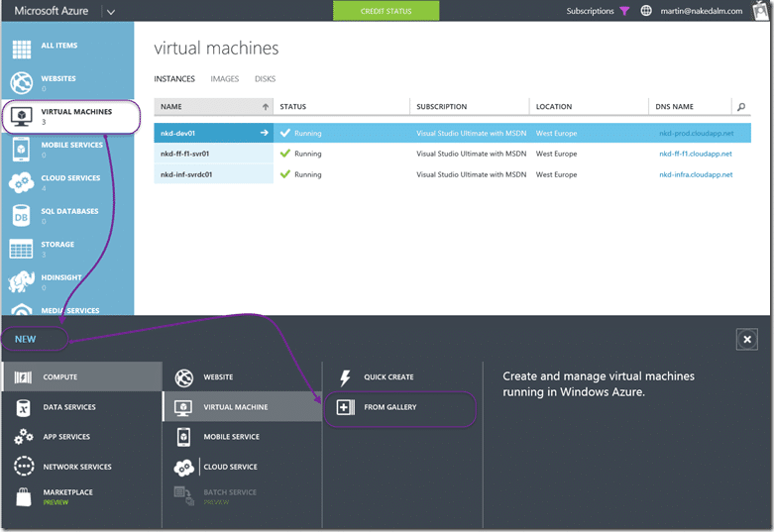This screenshot has width=774, height=532.
Task: Open nkd-prod.cloudapp.net DNS link
Action: [x=697, y=133]
